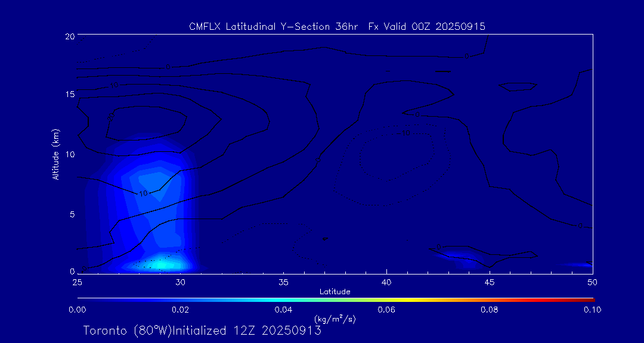Click the 0.10 colorbar end label
Image resolution: width=644 pixels, height=343 pixels.
pos(593,310)
